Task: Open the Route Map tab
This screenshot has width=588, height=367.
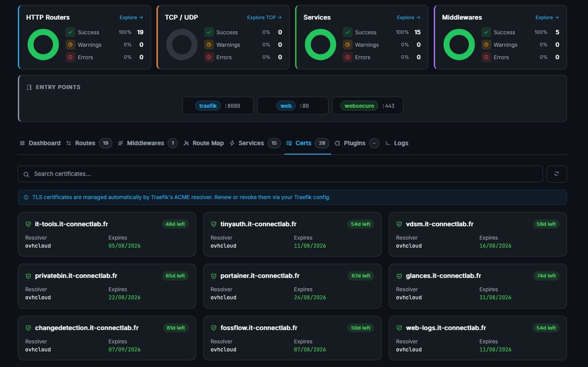Action: pyautogui.click(x=204, y=143)
